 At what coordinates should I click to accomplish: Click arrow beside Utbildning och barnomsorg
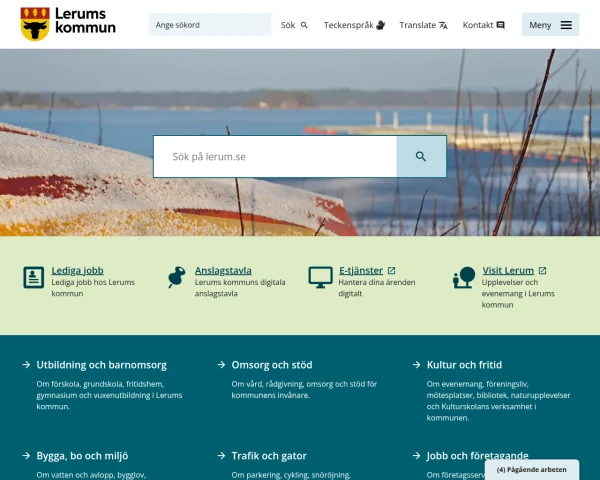(x=26, y=364)
